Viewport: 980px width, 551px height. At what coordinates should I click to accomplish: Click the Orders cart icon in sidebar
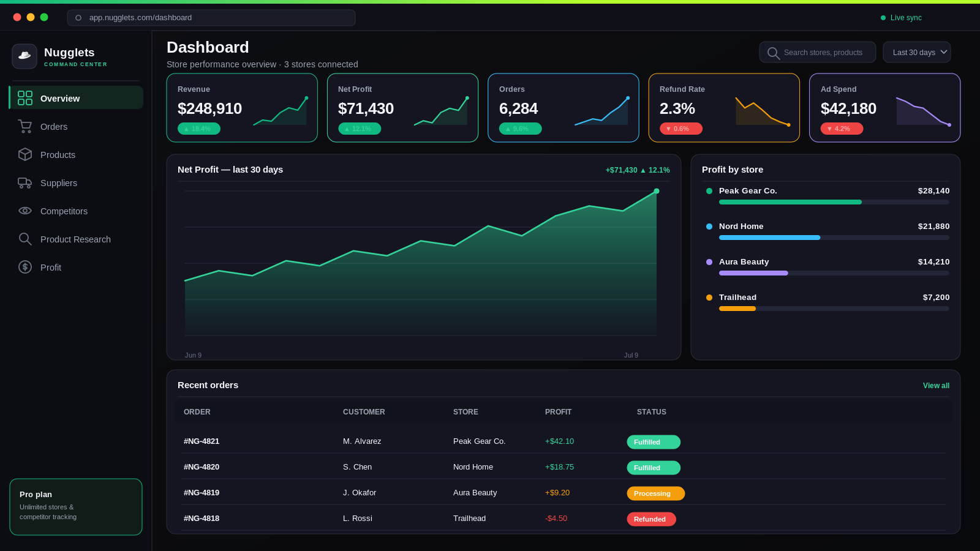pyautogui.click(x=25, y=126)
